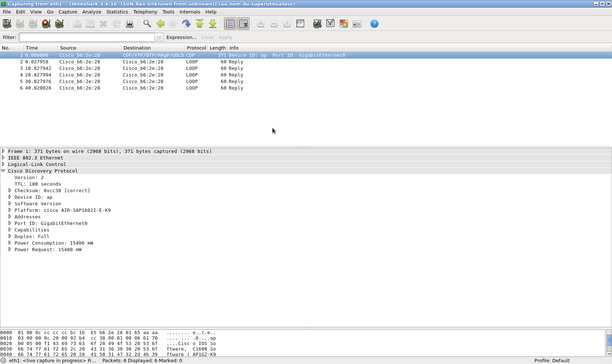Click the display filter text field
This screenshot has height=364, width=612.
point(87,37)
